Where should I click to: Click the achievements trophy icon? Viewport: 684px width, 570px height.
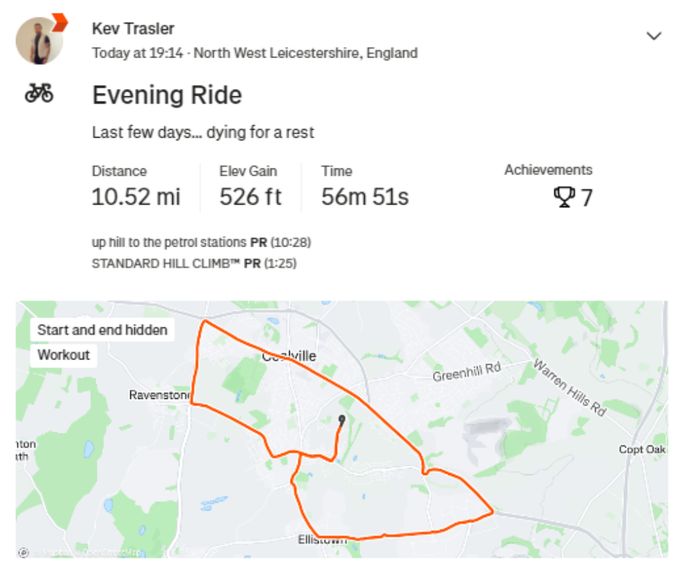point(564,197)
